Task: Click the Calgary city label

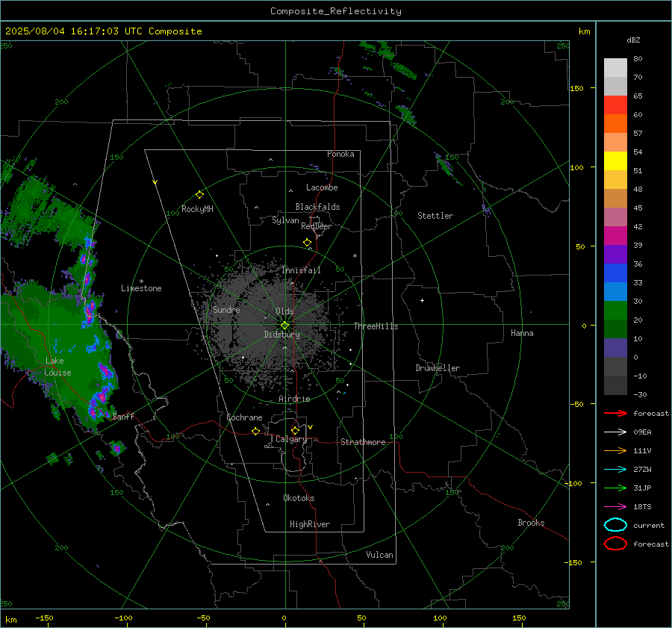Action: 291,439
